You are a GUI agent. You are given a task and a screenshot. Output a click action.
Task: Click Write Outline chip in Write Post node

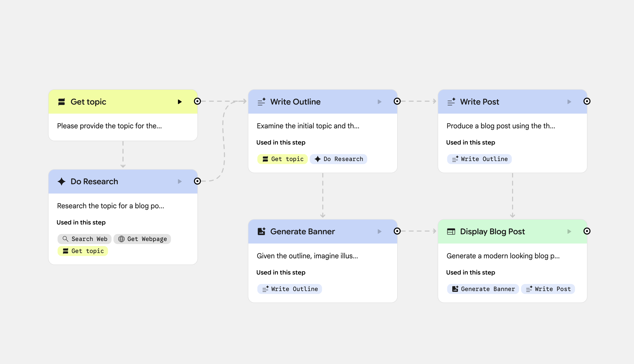[x=479, y=159]
